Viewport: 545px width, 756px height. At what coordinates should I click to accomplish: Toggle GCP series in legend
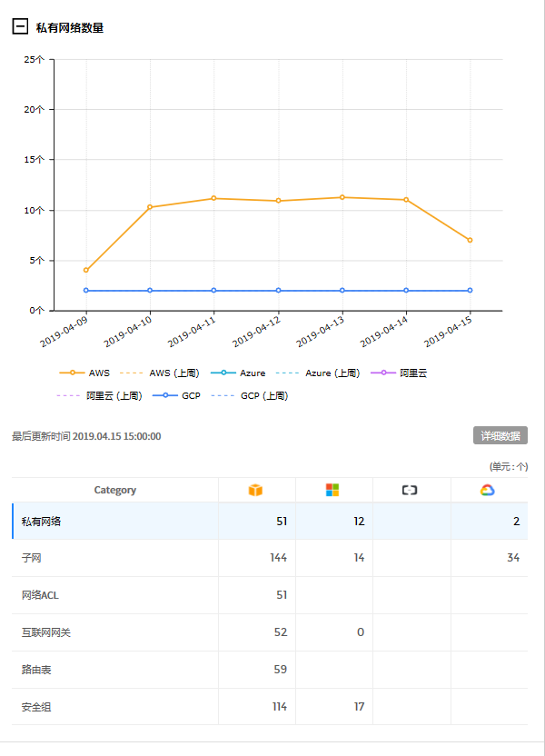177,395
